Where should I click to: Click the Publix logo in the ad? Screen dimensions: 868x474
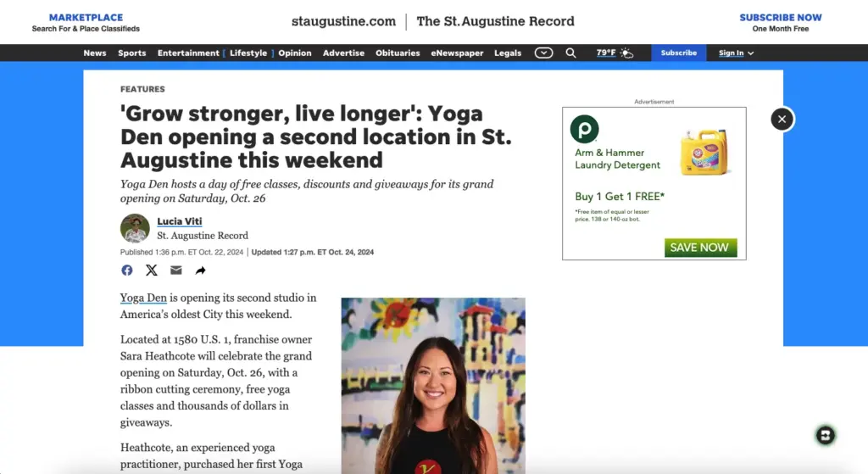pyautogui.click(x=585, y=129)
